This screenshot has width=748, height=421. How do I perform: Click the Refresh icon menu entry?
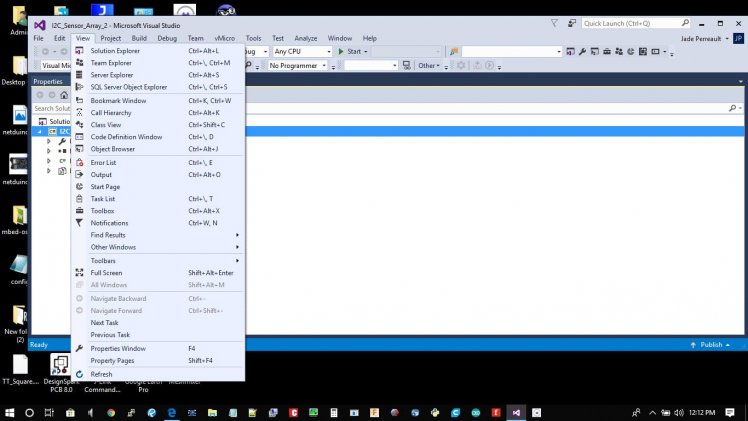point(101,374)
